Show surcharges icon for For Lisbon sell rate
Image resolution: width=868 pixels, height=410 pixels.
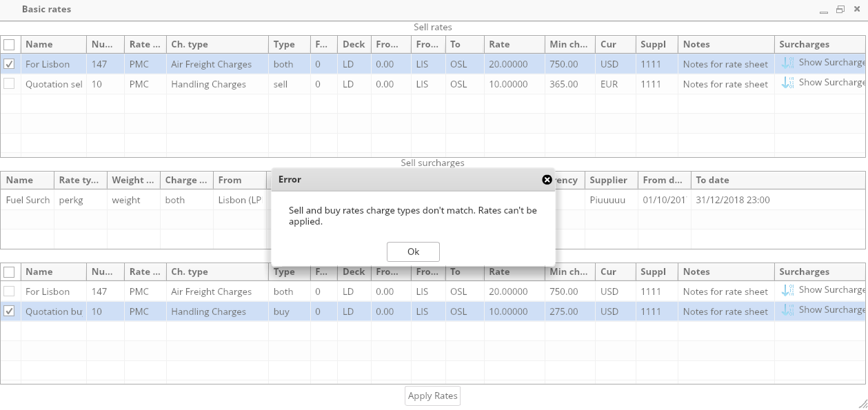tap(787, 63)
